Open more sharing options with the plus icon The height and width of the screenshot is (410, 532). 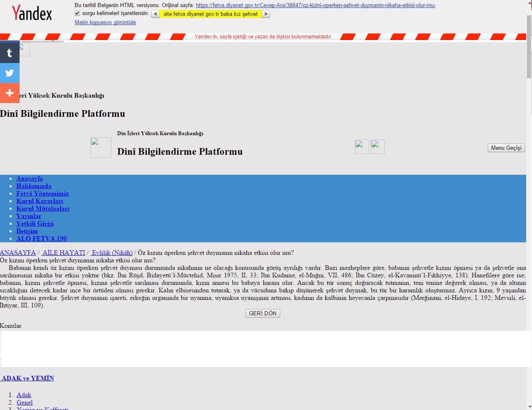click(10, 93)
